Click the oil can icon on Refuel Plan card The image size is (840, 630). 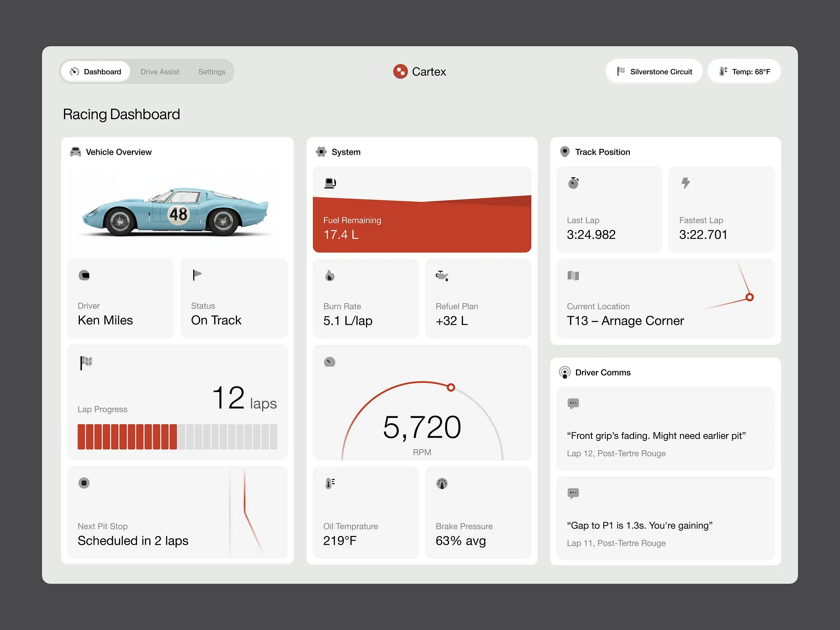tap(442, 276)
